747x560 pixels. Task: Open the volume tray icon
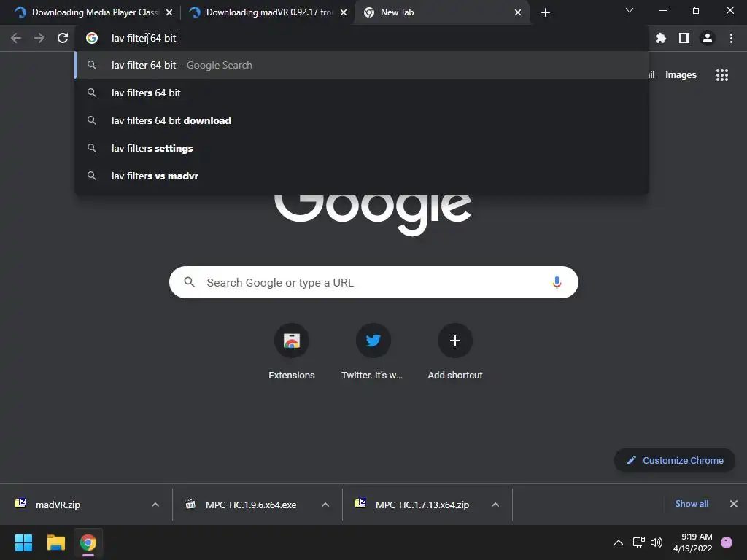(657, 542)
